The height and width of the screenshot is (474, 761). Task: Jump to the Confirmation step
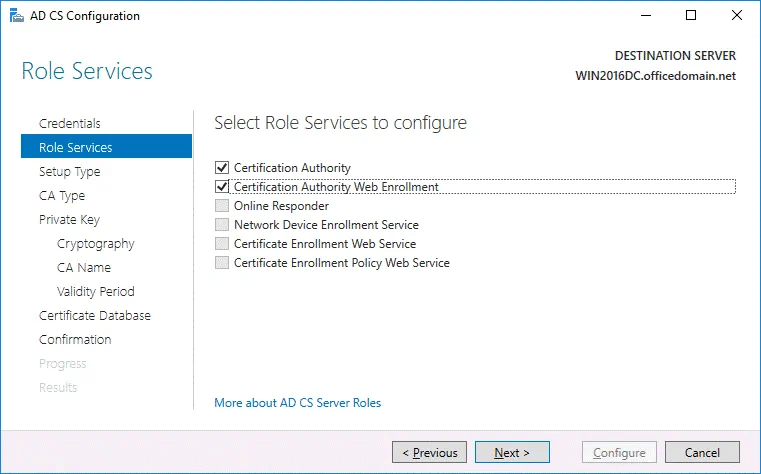(75, 339)
